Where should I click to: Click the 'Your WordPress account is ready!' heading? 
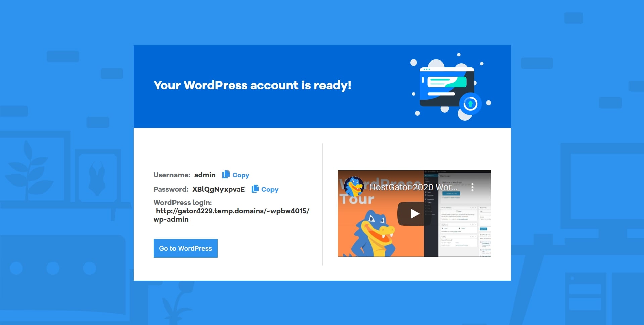point(252,85)
